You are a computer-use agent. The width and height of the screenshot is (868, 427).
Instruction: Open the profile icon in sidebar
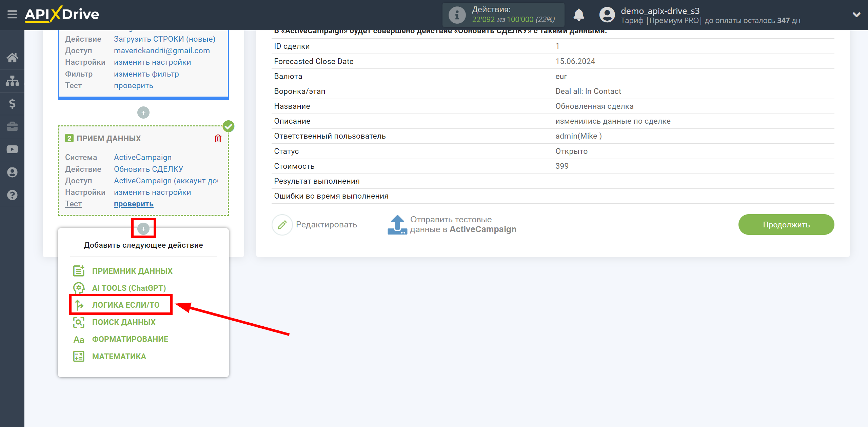[x=12, y=172]
